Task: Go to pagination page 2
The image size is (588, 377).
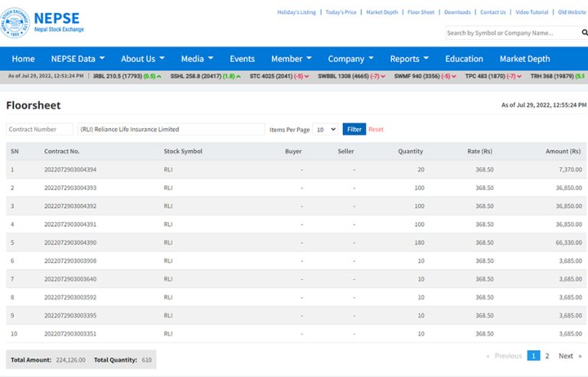Action: tap(547, 356)
